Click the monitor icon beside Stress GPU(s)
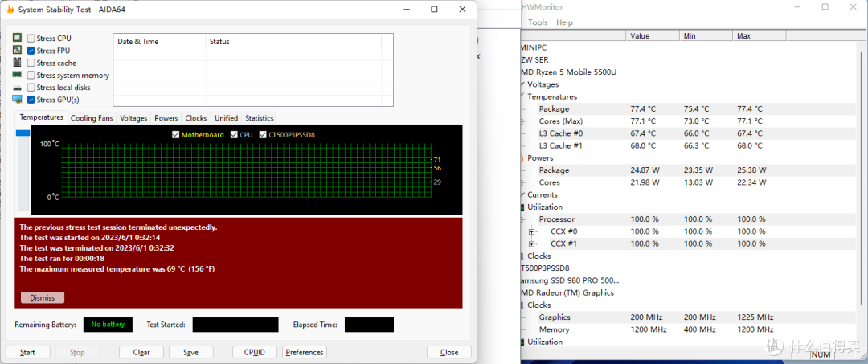 17,100
